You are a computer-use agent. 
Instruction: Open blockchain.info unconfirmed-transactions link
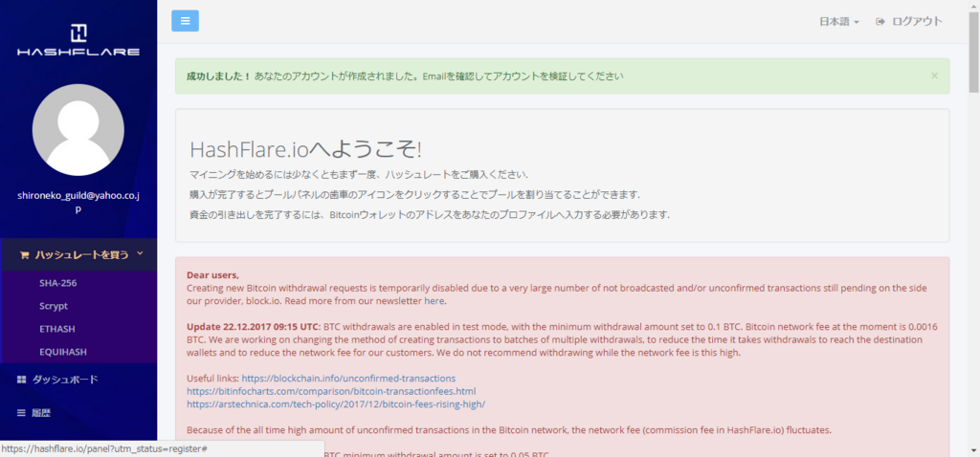click(348, 379)
